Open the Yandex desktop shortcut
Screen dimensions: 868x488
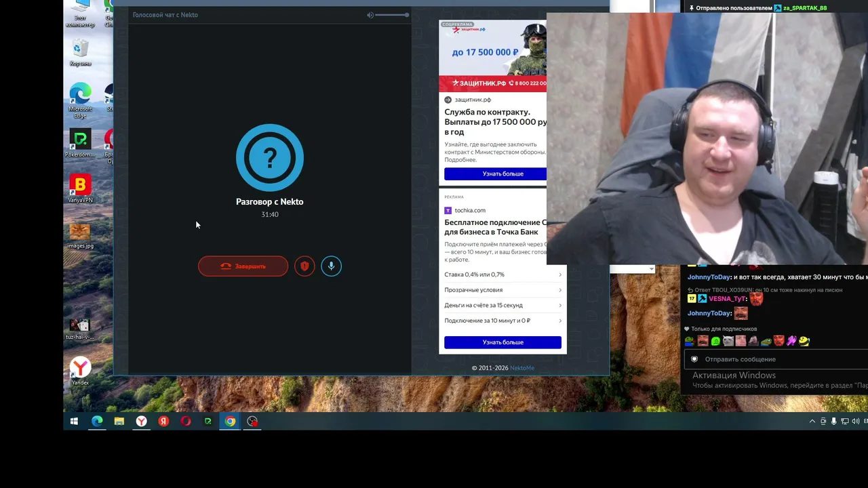click(x=80, y=371)
